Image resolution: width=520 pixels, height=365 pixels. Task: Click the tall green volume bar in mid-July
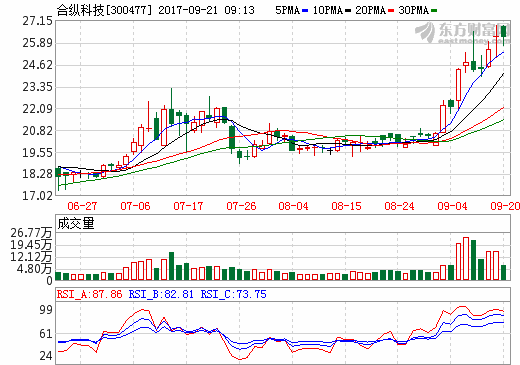171,266
